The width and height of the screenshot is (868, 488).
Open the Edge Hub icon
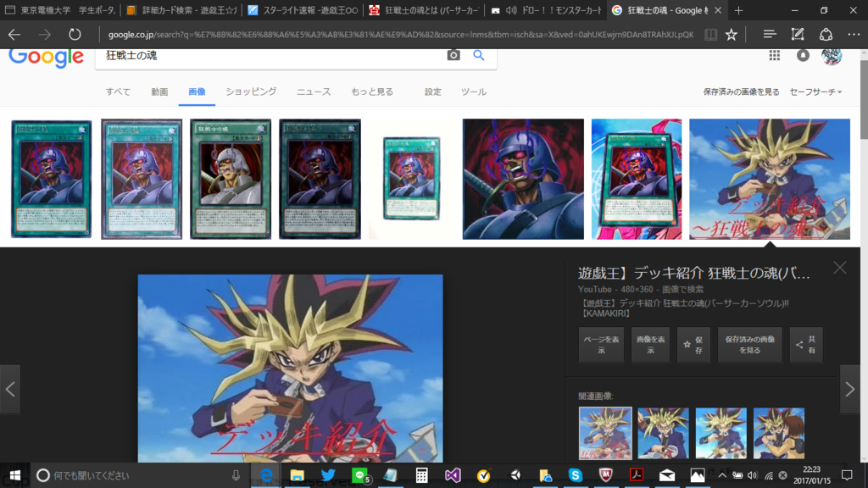coord(769,34)
